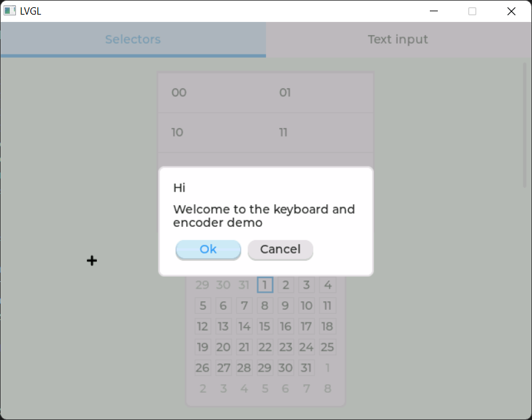Select the 11 cell in the table
Image resolution: width=532 pixels, height=420 pixels.
[320, 132]
